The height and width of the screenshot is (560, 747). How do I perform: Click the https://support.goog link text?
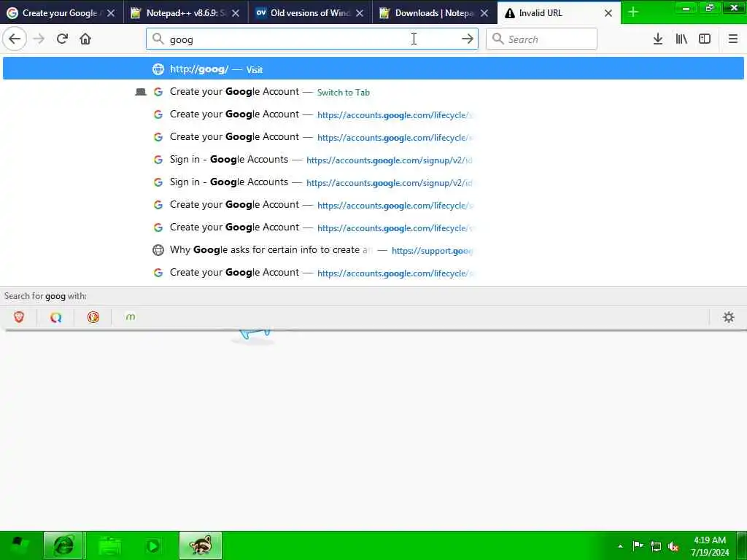432,251
